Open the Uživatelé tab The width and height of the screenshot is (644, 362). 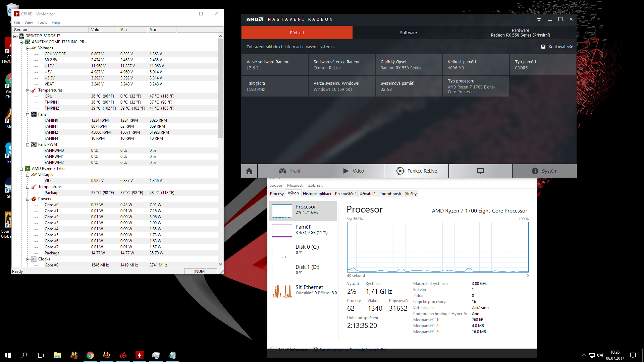(x=367, y=194)
